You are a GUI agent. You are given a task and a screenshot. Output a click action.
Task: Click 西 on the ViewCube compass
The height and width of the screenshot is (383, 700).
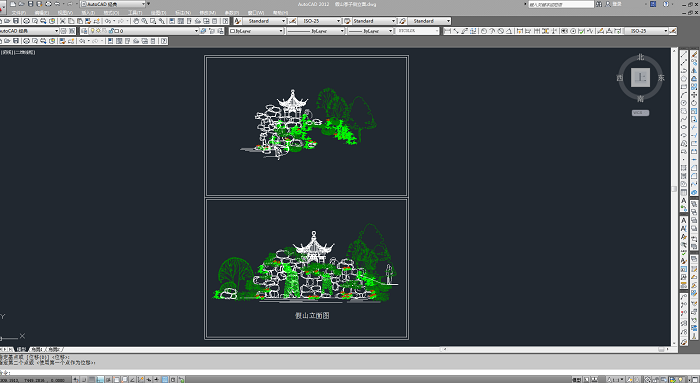[x=620, y=78]
